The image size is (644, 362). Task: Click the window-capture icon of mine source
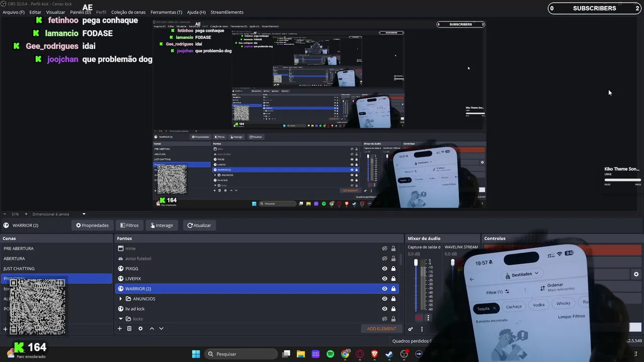(x=121, y=248)
